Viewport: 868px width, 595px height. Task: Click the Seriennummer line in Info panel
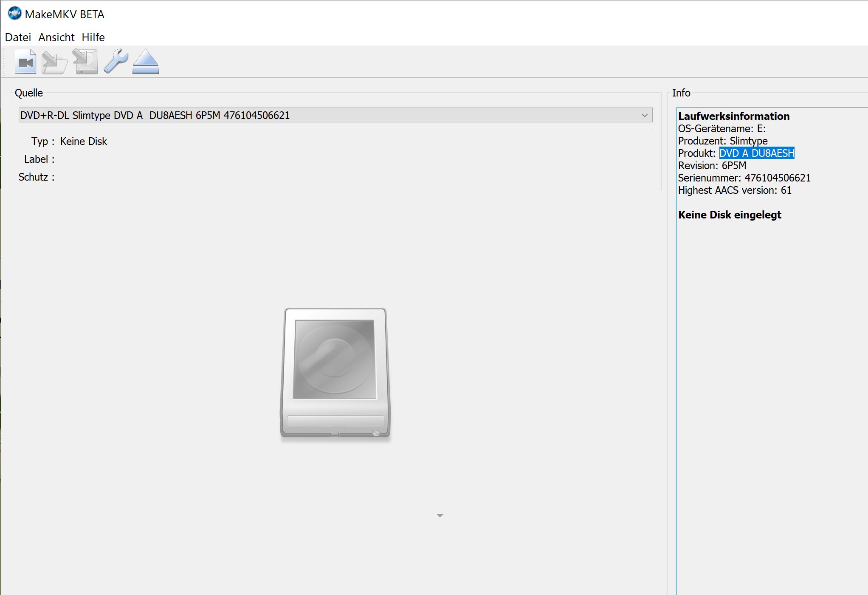click(744, 178)
